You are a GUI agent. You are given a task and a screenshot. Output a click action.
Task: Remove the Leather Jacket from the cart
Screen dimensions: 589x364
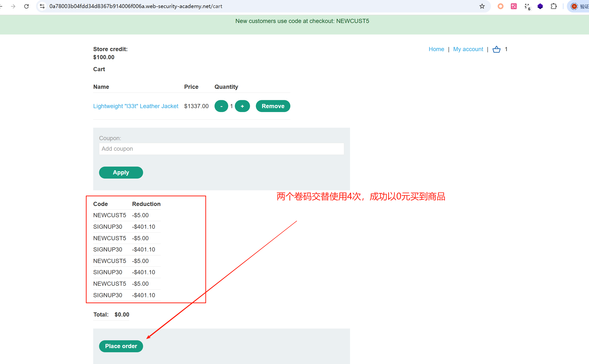tap(273, 106)
